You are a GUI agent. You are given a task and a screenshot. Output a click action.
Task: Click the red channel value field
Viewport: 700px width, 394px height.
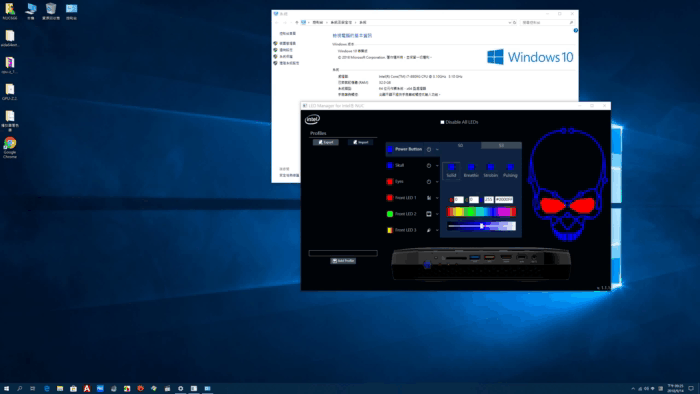[459, 200]
